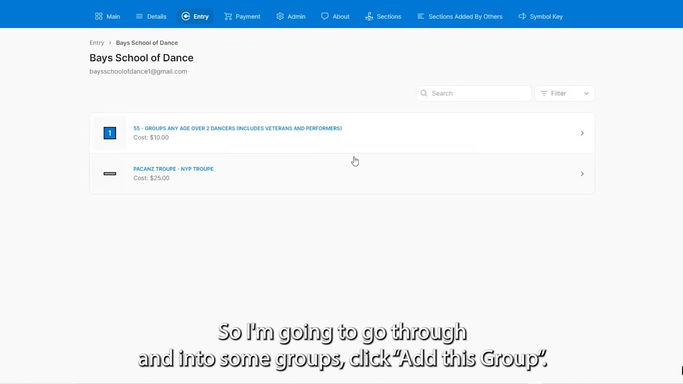Image resolution: width=683 pixels, height=384 pixels.
Task: Click the Payment cart icon
Action: tap(228, 17)
